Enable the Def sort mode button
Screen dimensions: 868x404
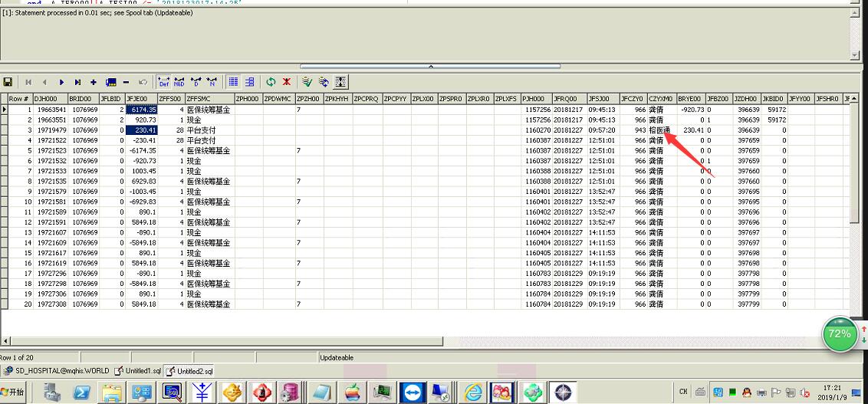(x=164, y=82)
